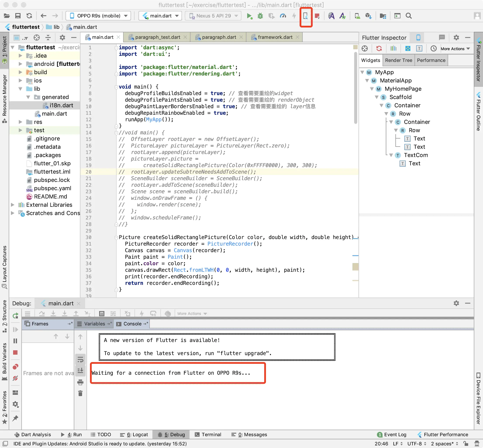Close the main.dart editor tab
Screen dimensions: 483x448
click(118, 37)
